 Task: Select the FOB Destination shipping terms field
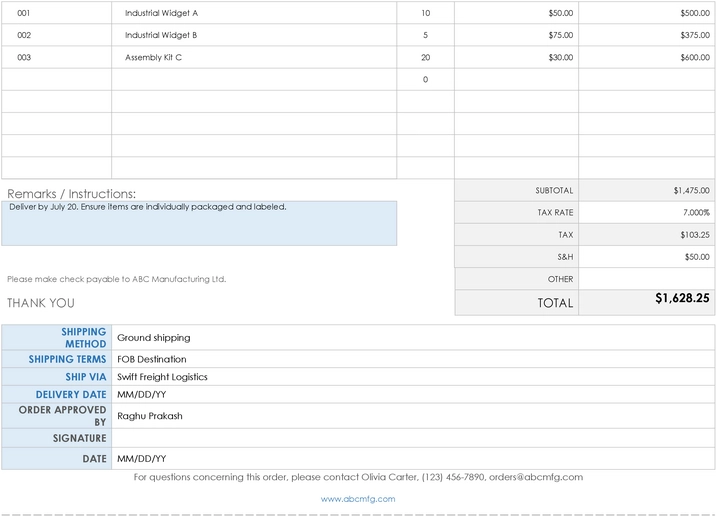coord(413,359)
